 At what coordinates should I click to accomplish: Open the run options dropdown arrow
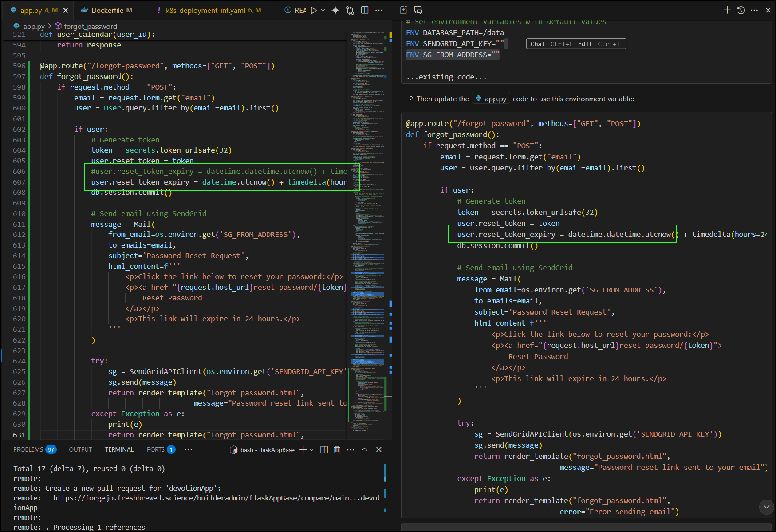point(323,10)
